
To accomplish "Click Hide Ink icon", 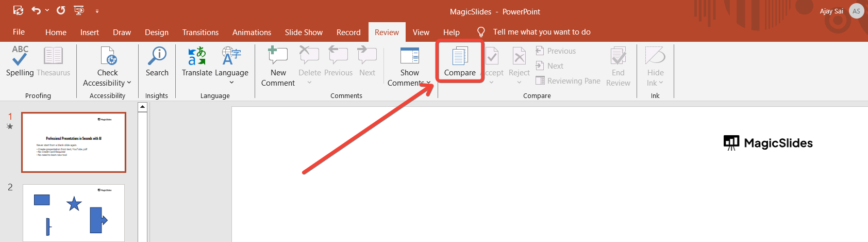I will point(655,55).
